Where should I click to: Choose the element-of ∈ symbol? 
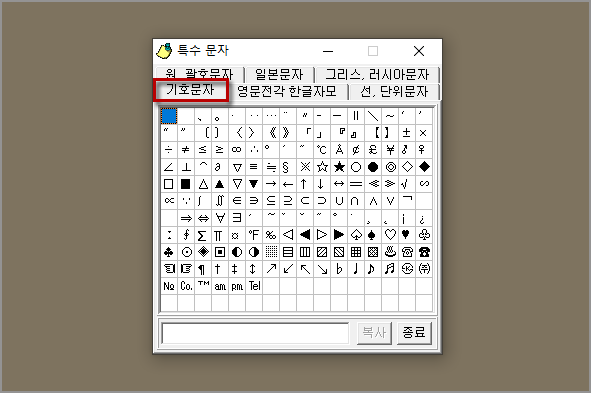[237, 201]
